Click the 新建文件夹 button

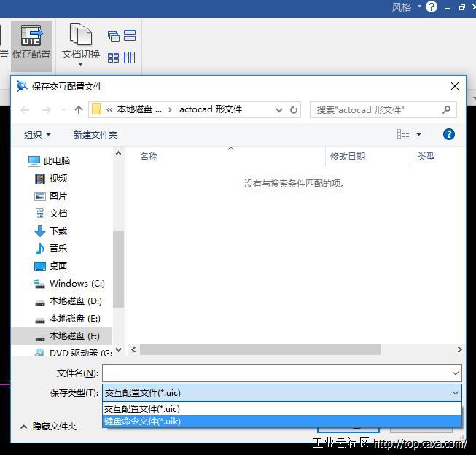(x=95, y=134)
